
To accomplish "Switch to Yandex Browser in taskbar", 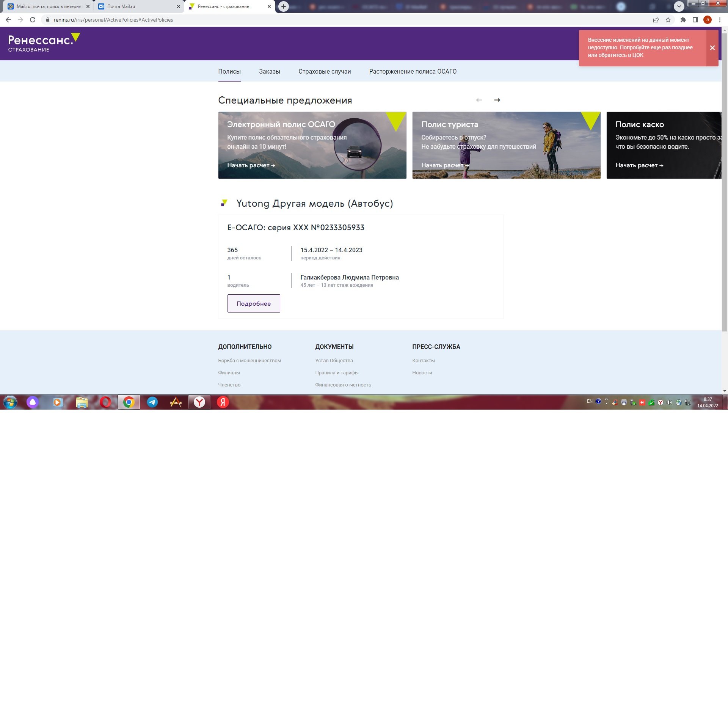I will point(199,402).
